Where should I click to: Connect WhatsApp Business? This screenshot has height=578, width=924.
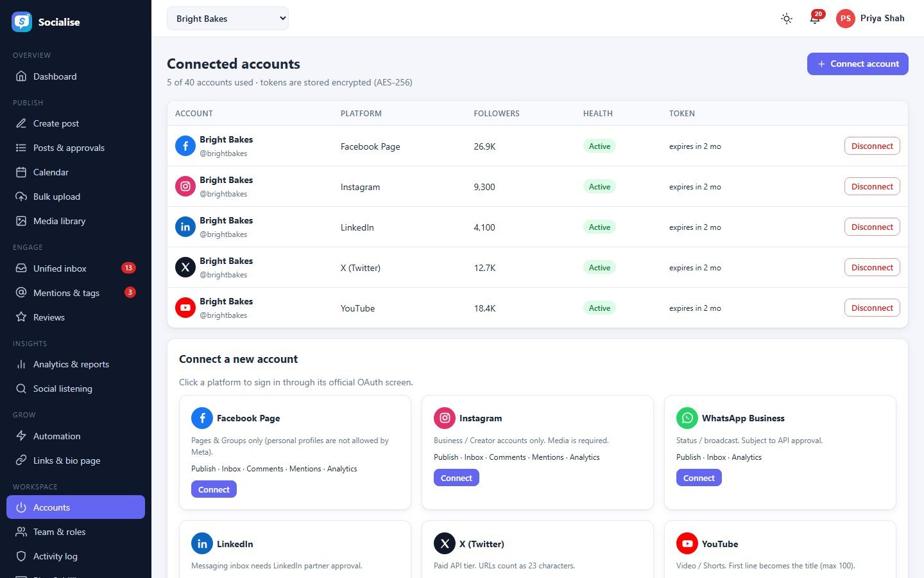coord(699,478)
